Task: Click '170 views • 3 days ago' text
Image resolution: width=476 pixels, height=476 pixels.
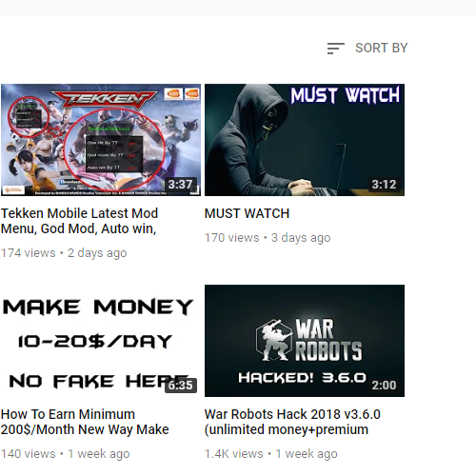Action: coord(268,238)
